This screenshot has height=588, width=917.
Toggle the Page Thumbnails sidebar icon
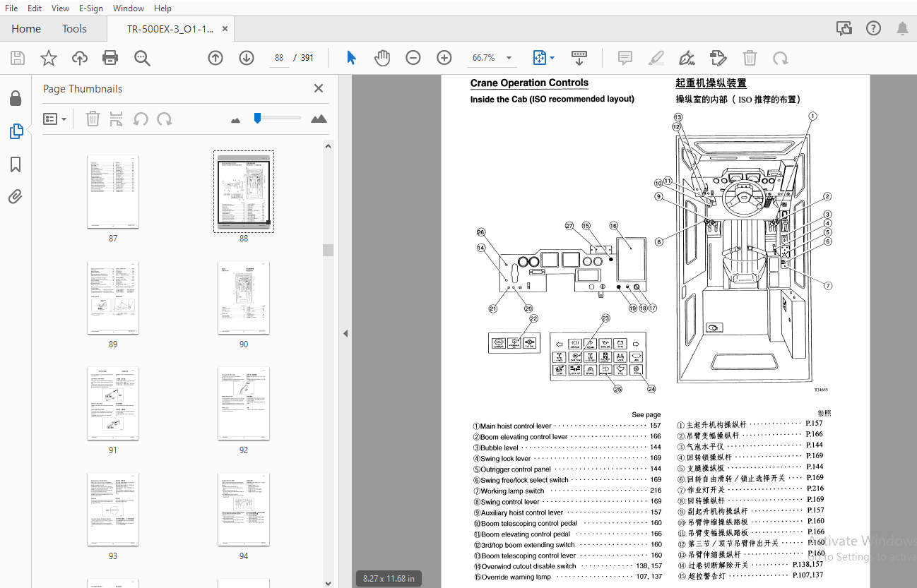pyautogui.click(x=16, y=131)
